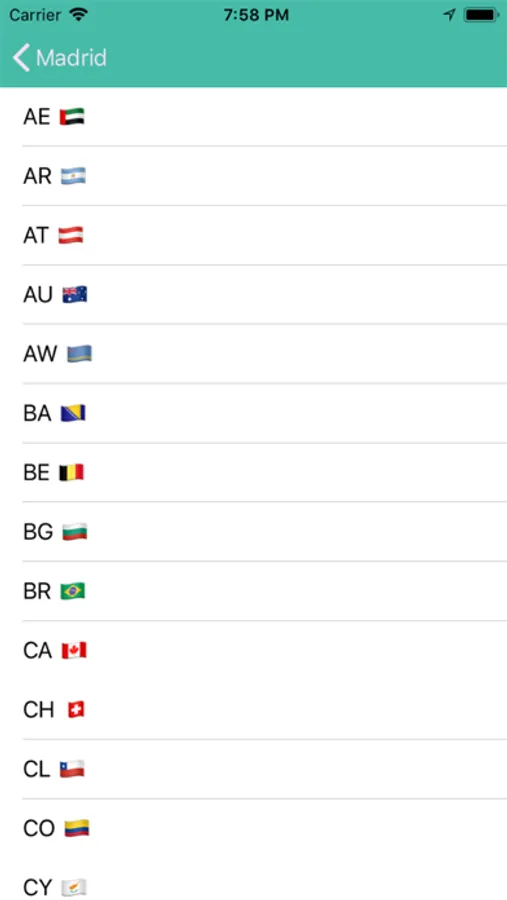The image size is (507, 900).
Task: Tap the battery indicator in status bar
Action: pos(482,15)
